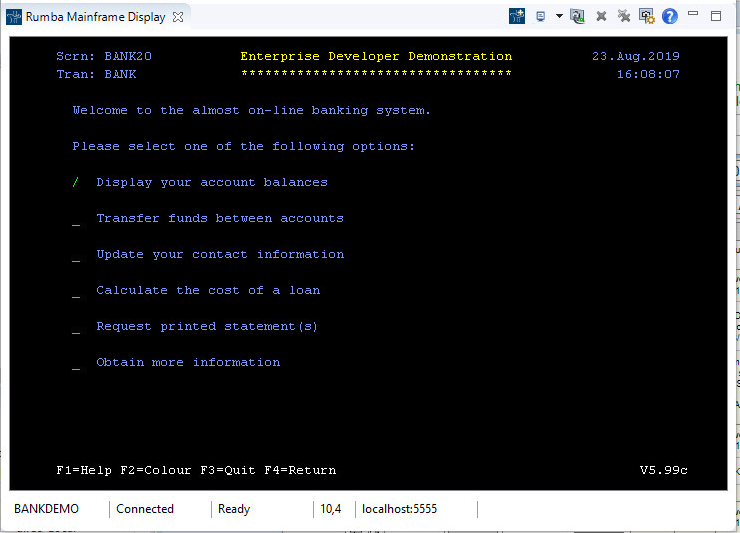Close the Rumba Mainframe Display tab
The image size is (740, 533).
click(178, 17)
